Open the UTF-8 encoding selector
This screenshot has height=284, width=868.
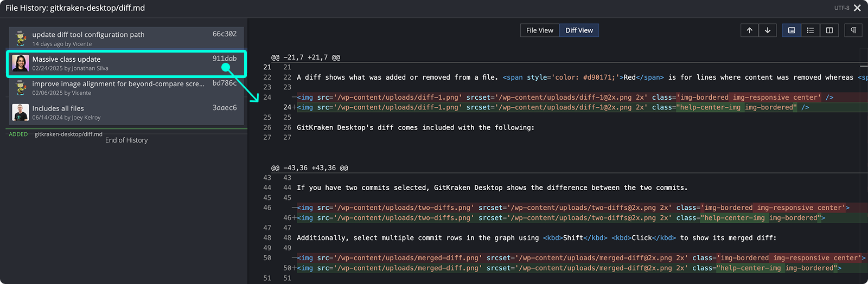841,8
